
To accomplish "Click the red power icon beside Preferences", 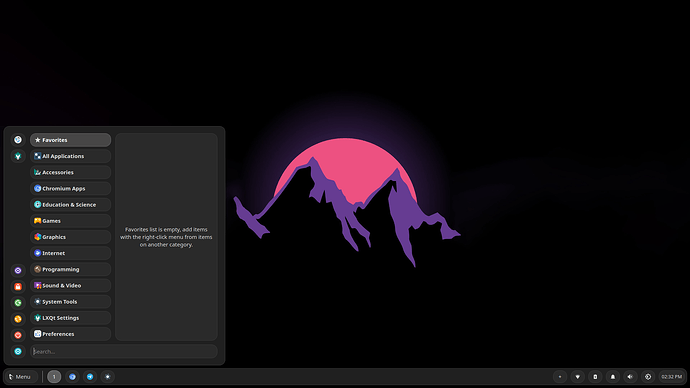I will click(18, 335).
